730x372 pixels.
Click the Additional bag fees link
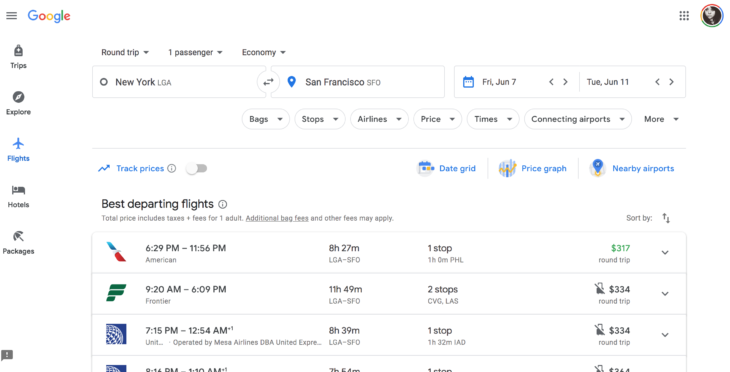[x=277, y=218]
